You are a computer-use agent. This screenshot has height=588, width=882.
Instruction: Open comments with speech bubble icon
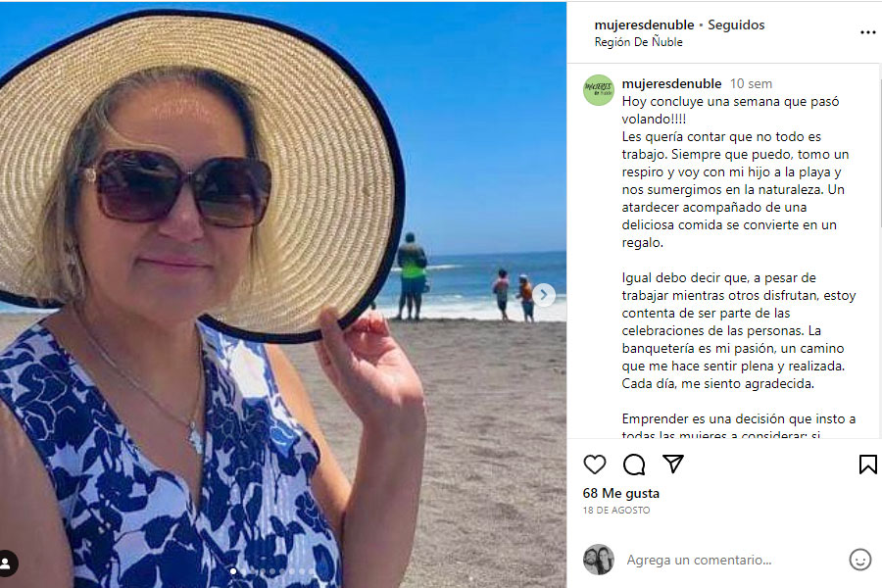click(634, 465)
